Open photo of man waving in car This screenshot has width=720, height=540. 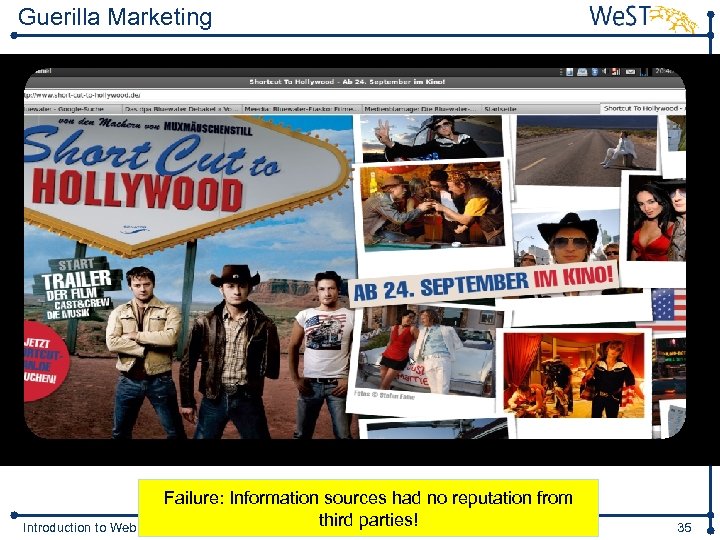tap(432, 137)
